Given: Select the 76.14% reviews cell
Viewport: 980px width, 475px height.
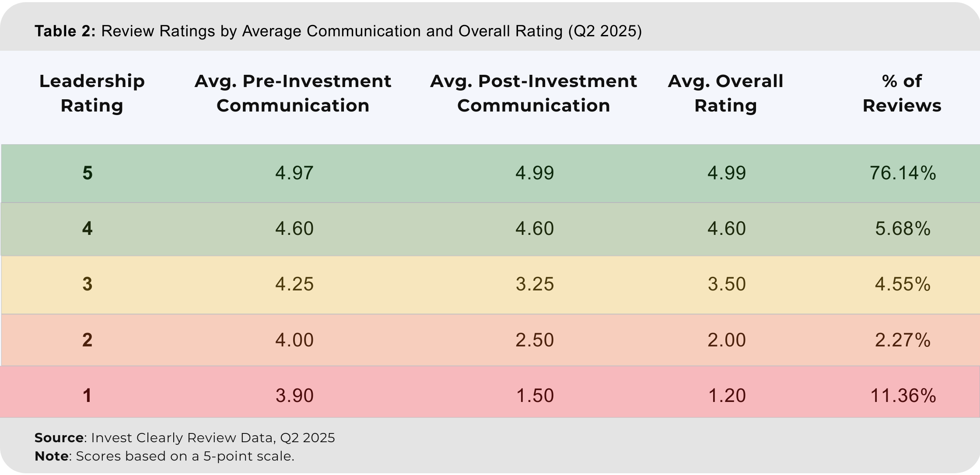Looking at the screenshot, I should click(903, 173).
